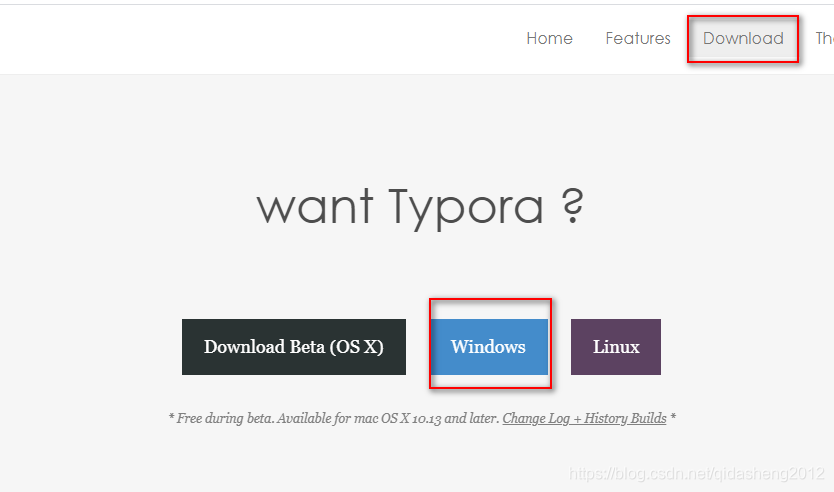The image size is (834, 492).
Task: Open the Home navigation item
Action: (x=549, y=38)
